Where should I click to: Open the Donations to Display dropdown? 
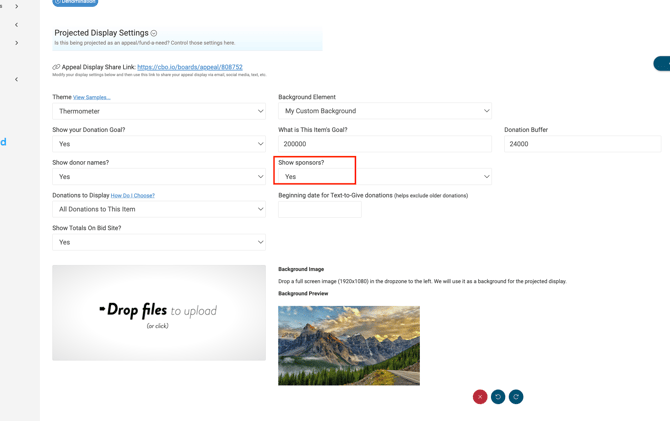(159, 209)
